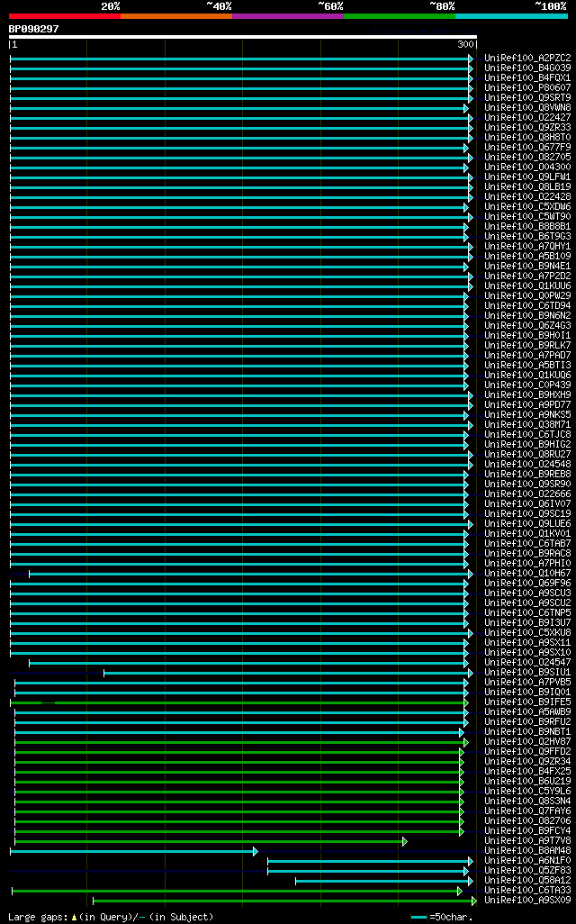This screenshot has height=924, width=576.
Task: Open hit UniRef100_C6TAB7
Action: pos(527,543)
